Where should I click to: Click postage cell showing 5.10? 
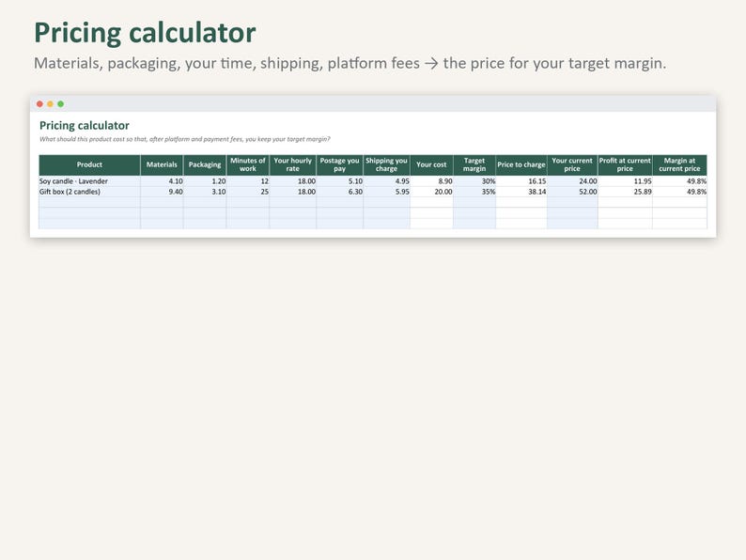340,181
